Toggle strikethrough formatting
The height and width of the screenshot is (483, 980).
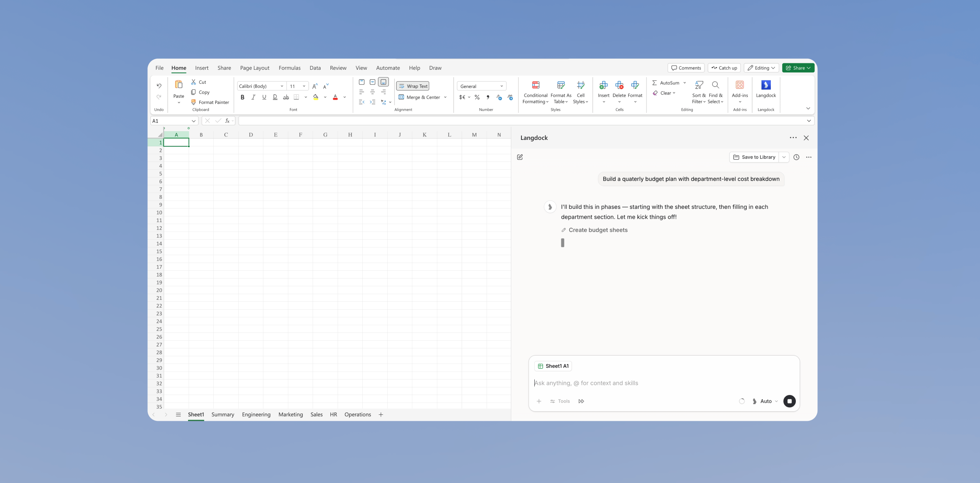(x=286, y=97)
